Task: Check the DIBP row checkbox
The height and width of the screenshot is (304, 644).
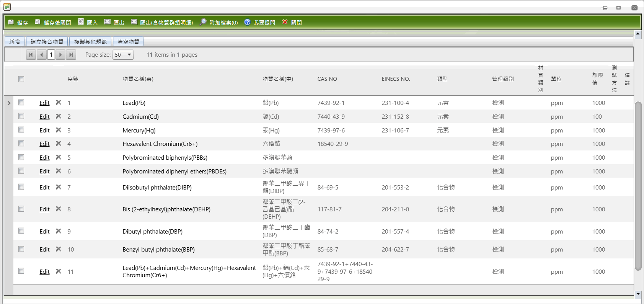Action: [x=21, y=187]
